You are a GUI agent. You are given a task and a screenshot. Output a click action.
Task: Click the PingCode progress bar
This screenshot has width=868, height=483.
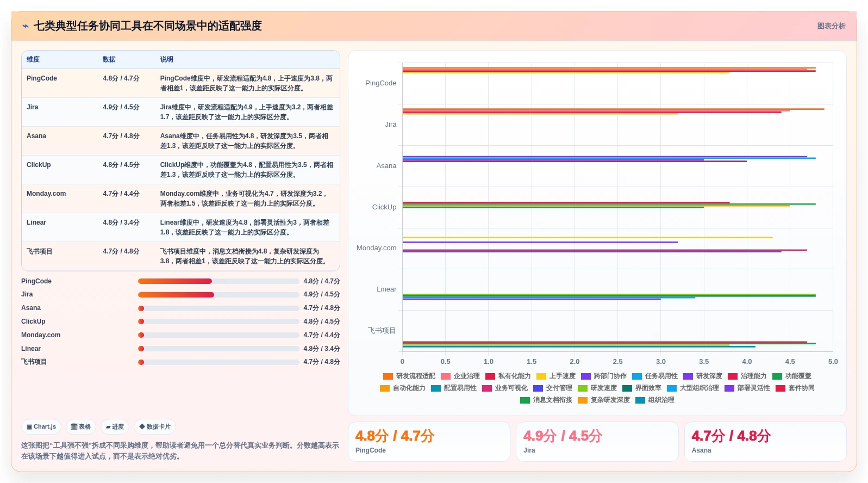218,281
